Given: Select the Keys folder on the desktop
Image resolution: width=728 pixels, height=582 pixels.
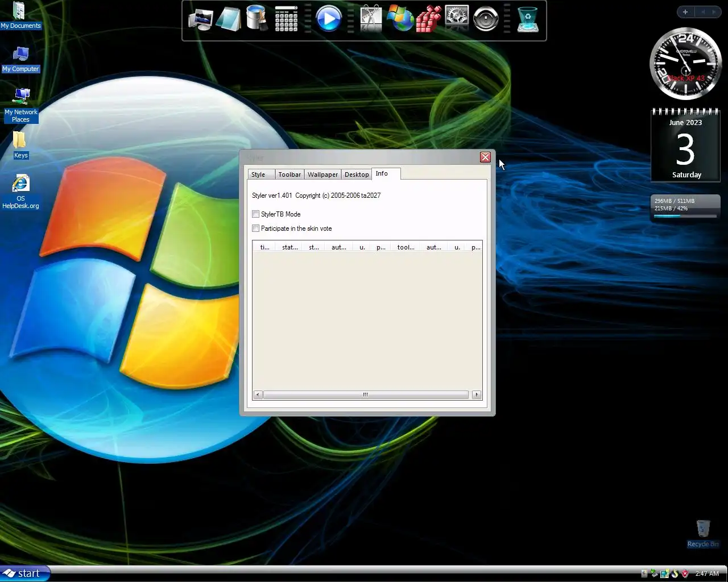Looking at the screenshot, I should click(20, 145).
